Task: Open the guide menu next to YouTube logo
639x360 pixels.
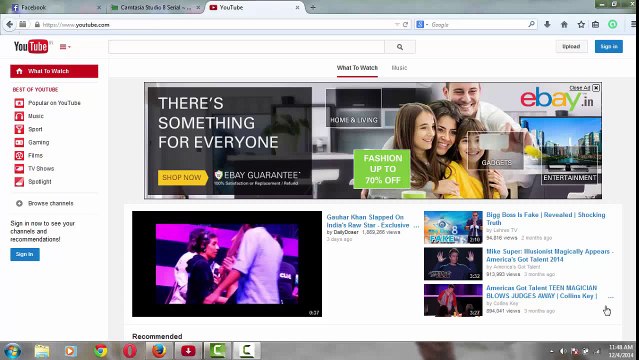Action: click(x=65, y=47)
